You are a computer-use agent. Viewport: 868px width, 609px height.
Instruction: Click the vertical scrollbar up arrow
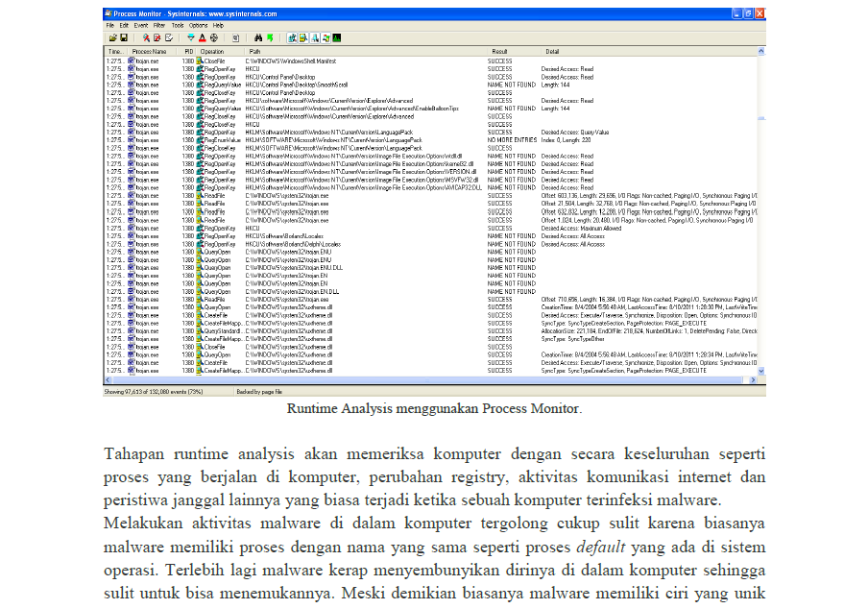tap(761, 52)
